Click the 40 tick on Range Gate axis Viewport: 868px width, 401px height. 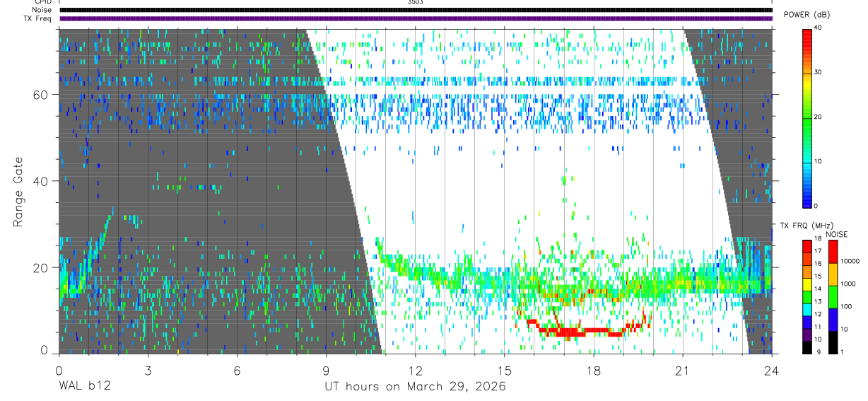click(x=42, y=181)
